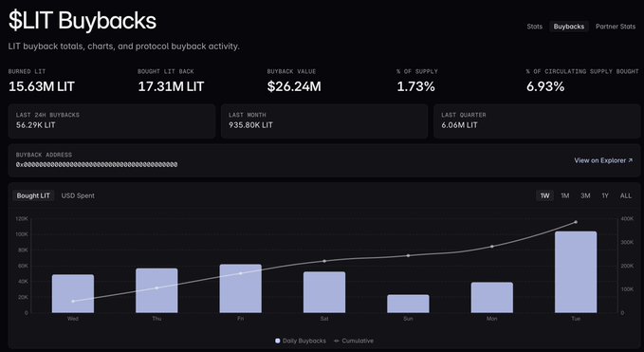Select the Monday bar in chart
This screenshot has width=644, height=352.
[492, 297]
